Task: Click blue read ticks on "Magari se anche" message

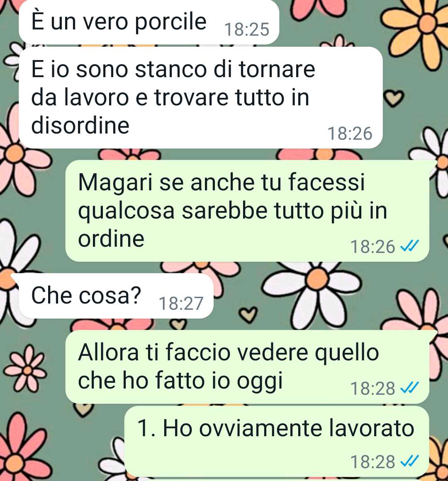Action: click(x=410, y=246)
